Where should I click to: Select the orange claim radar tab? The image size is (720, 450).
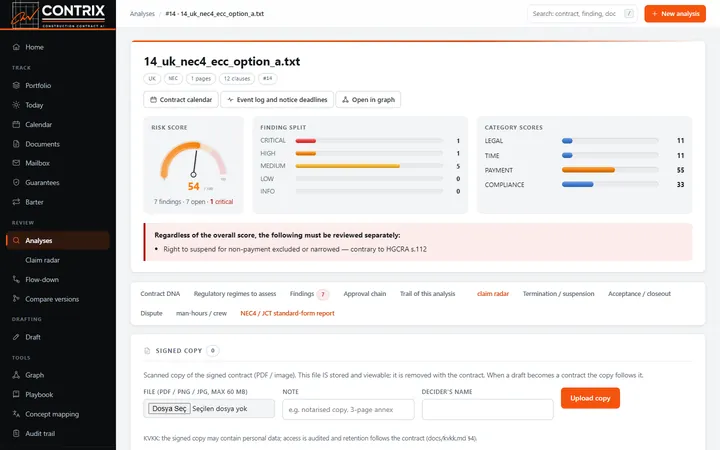click(x=493, y=294)
